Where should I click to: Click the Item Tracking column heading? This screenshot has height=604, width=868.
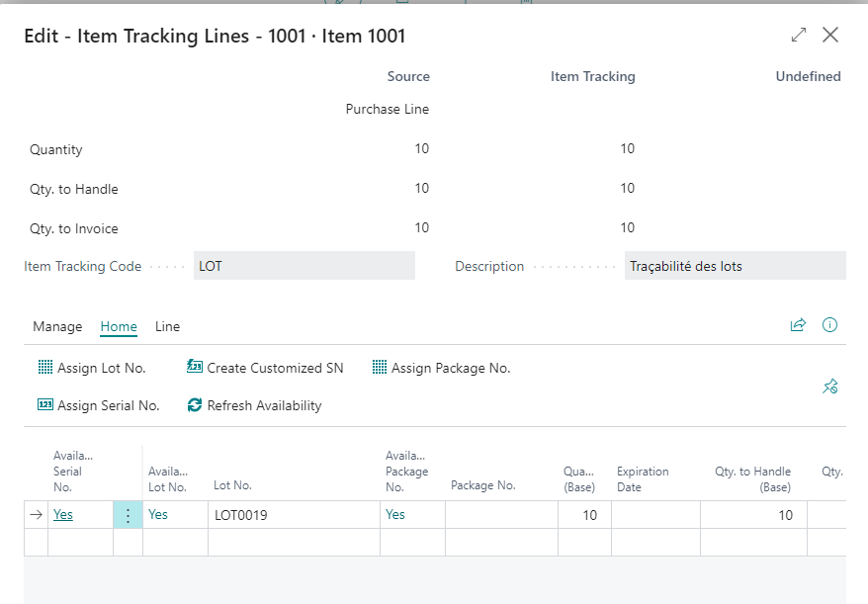[x=593, y=76]
